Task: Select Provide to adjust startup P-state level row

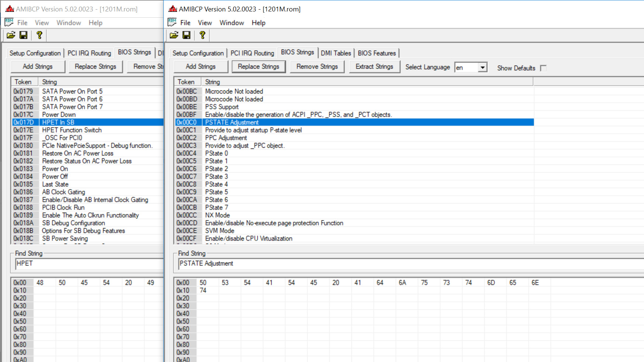Action: (354, 130)
